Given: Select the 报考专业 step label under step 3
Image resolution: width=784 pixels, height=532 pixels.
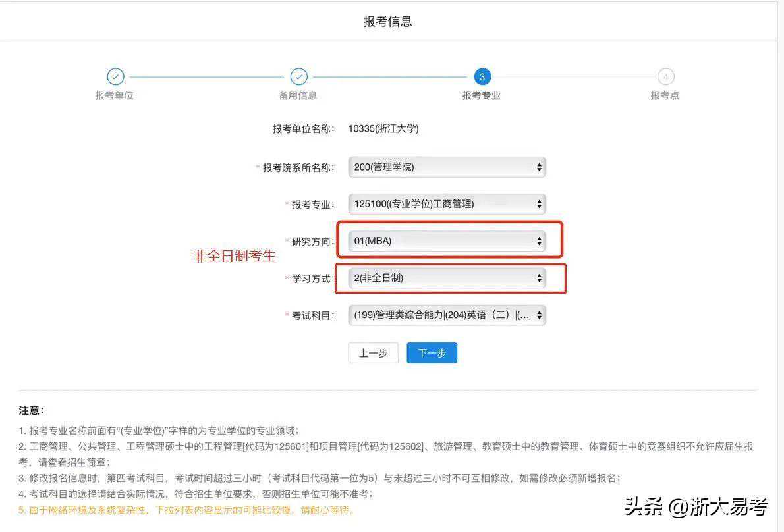Looking at the screenshot, I should click(481, 95).
